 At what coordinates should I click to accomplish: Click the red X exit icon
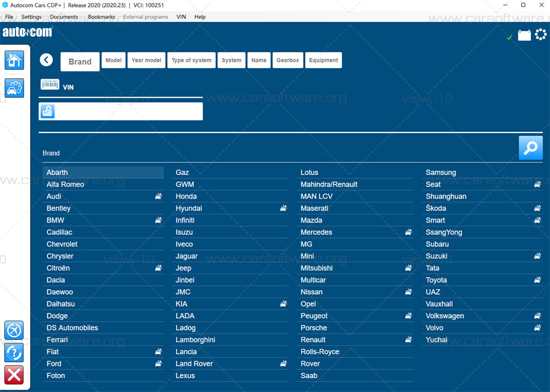tap(14, 375)
